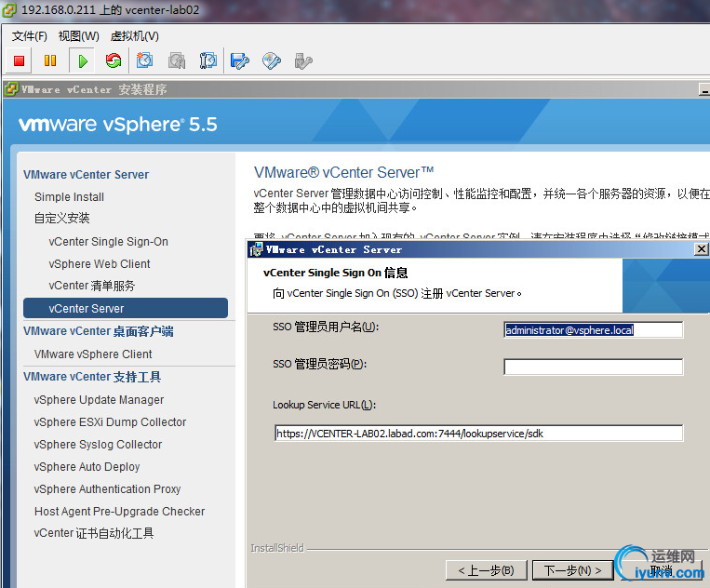Select Host Agent Pre-Upgrade Checker
710x588 pixels.
point(119,512)
